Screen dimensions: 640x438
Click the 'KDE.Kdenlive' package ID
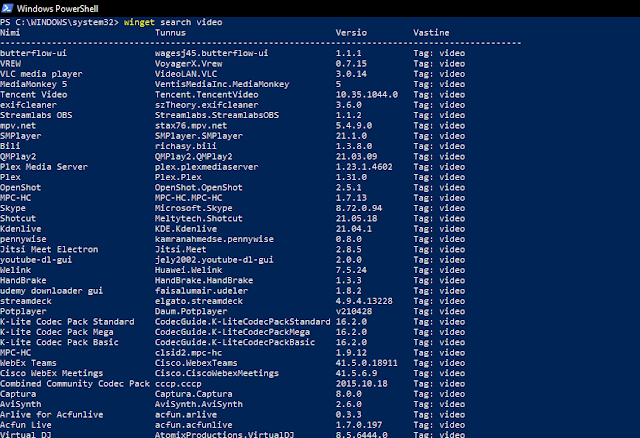pos(186,229)
